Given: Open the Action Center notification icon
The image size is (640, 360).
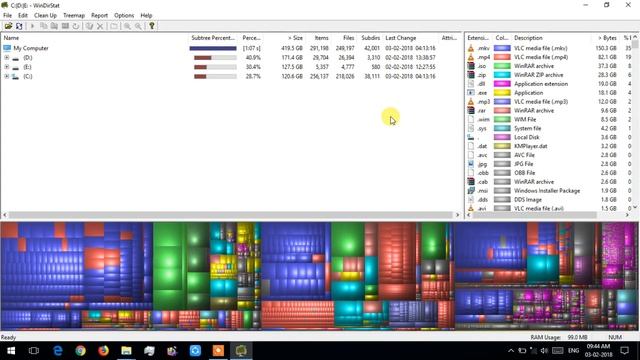Looking at the screenshot, I should click(624, 351).
